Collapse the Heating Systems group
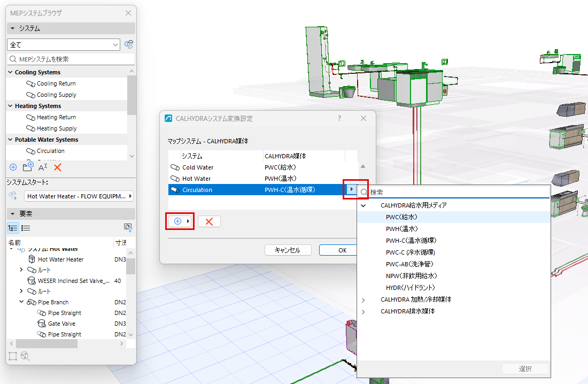The image size is (588, 384). coord(11,106)
